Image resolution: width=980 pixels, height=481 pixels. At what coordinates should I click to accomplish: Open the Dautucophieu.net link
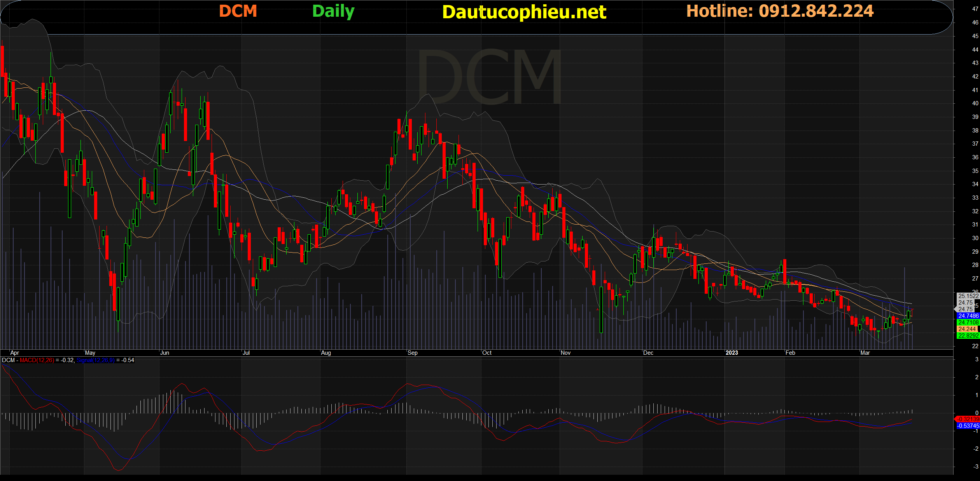point(524,12)
